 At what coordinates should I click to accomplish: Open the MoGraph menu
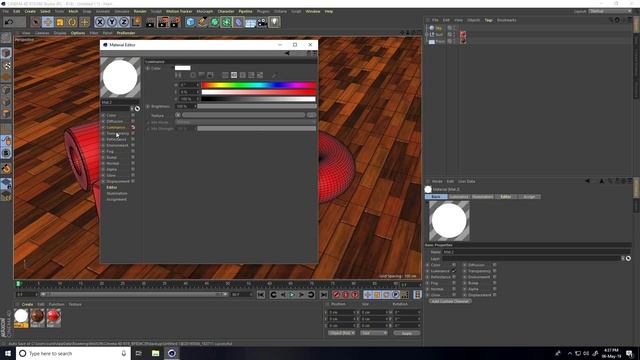[x=204, y=11]
